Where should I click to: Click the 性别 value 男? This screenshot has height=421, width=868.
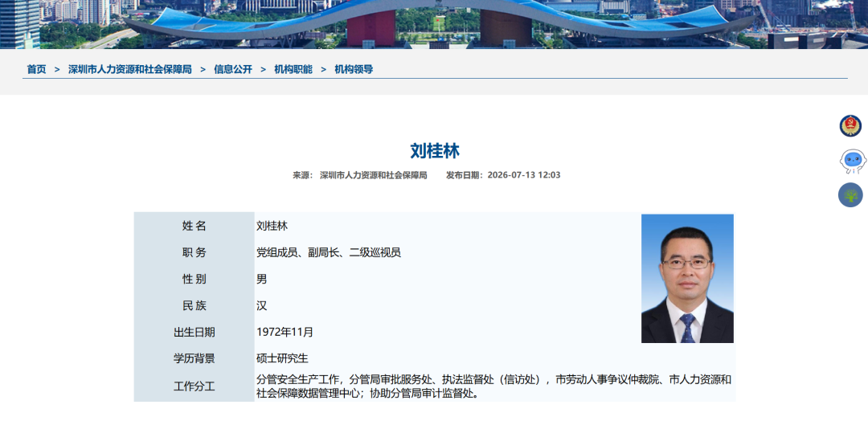[262, 279]
